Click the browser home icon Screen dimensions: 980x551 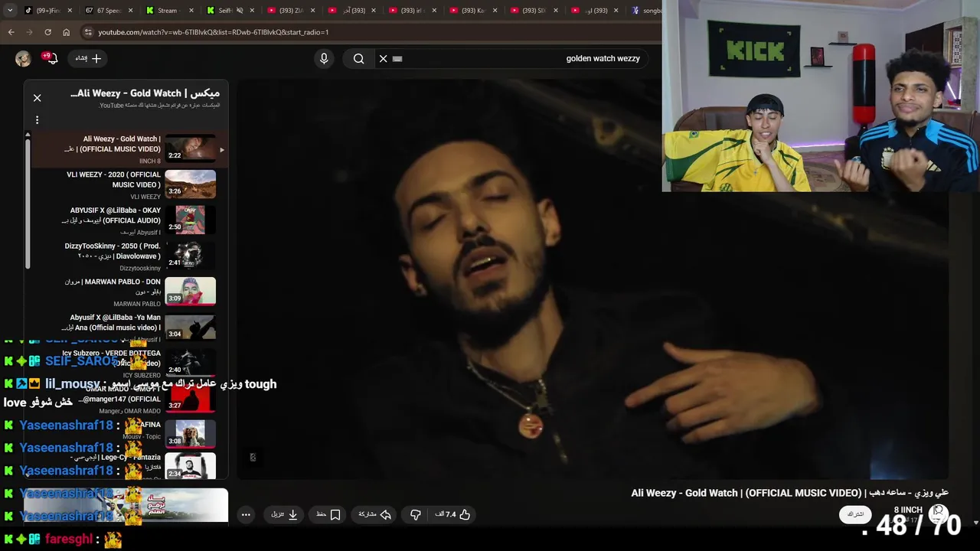tap(66, 32)
